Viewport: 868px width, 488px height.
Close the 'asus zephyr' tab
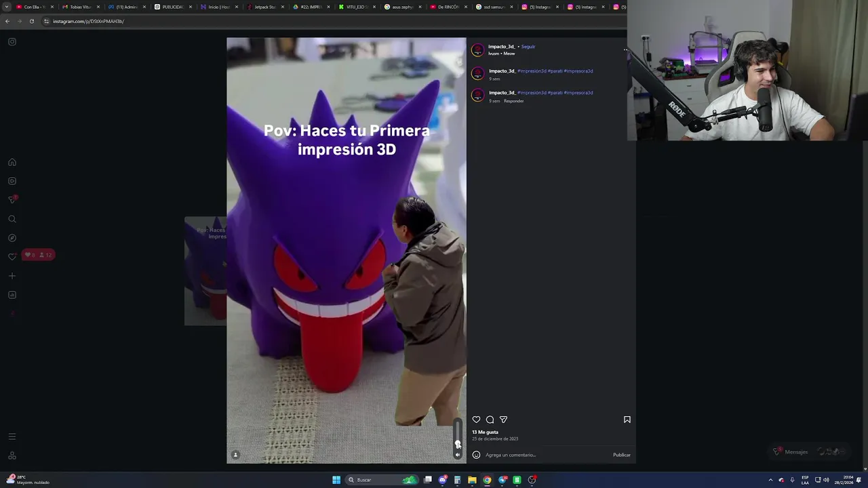coord(420,7)
